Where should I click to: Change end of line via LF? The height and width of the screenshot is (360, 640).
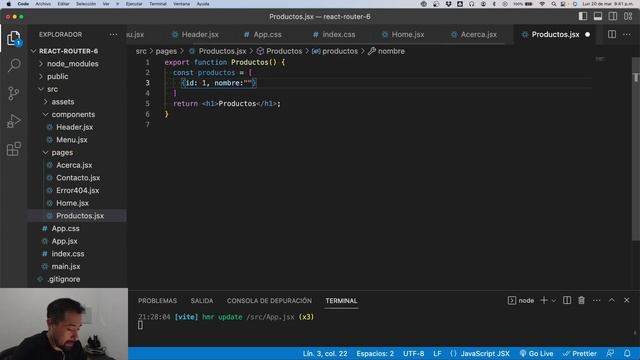tap(437, 353)
